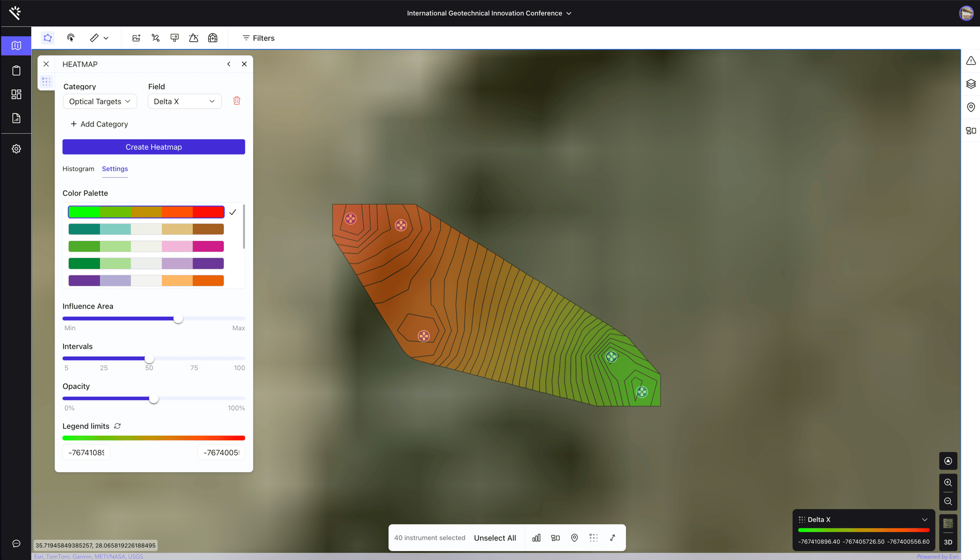Switch to the Histogram tab
980x560 pixels.
[x=78, y=169]
